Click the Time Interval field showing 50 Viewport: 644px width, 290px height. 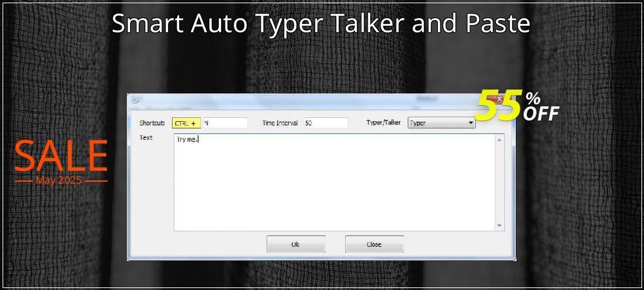[x=326, y=123]
